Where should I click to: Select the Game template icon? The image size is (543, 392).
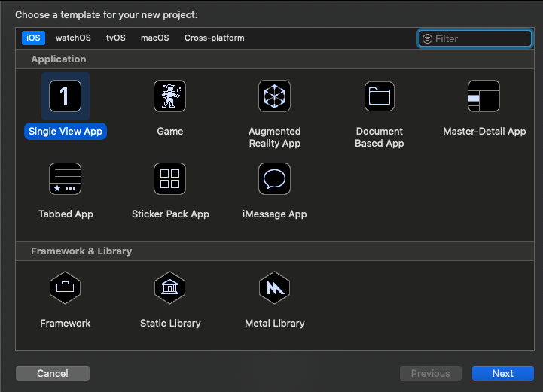(x=169, y=96)
